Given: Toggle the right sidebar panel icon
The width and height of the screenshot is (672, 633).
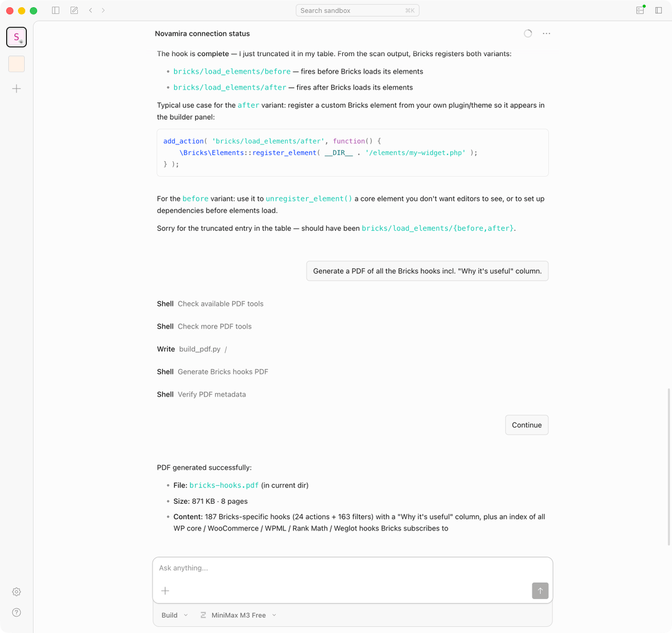Looking at the screenshot, I should pos(659,11).
